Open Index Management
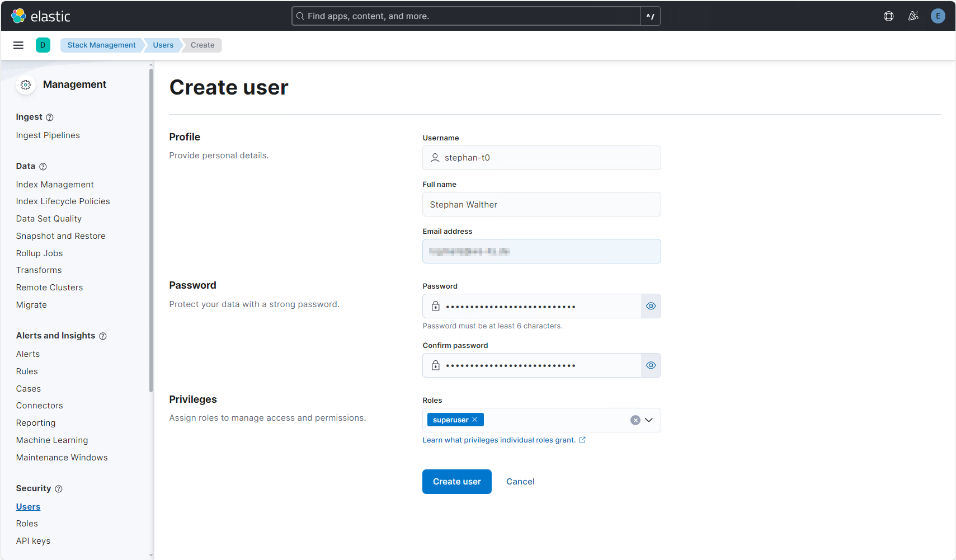 [55, 185]
